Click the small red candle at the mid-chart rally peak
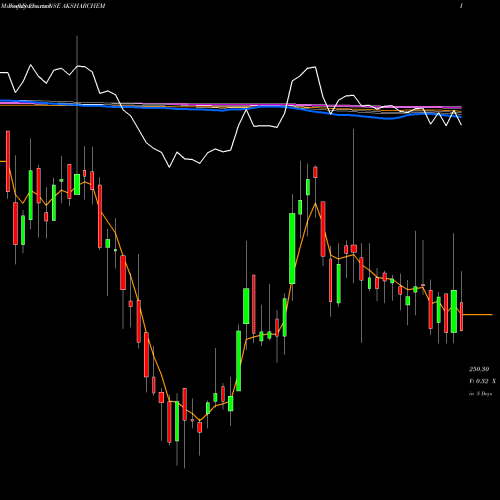This screenshot has width=500, height=500. point(315,172)
